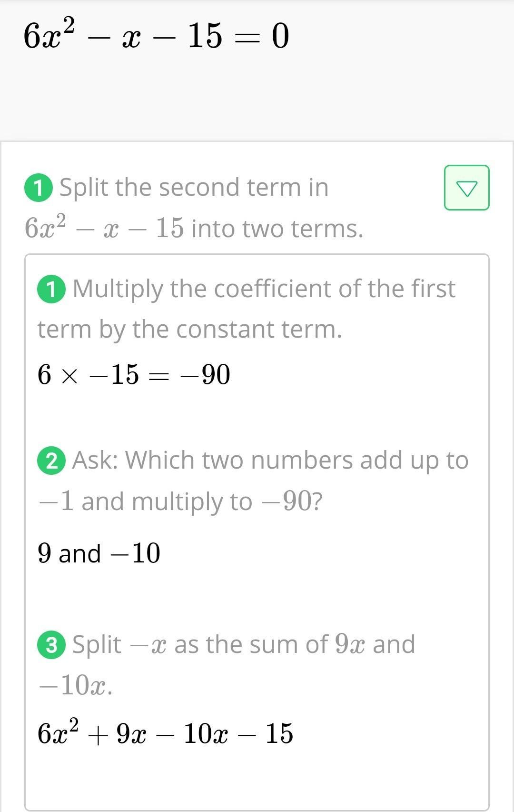Tap the '−10x.' continuation text

pos(76,686)
